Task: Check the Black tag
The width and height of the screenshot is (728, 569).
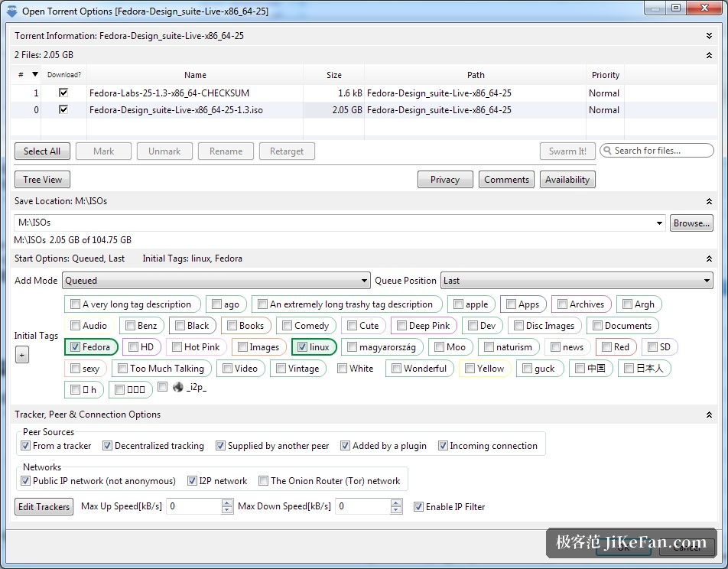Action: pyautogui.click(x=180, y=326)
